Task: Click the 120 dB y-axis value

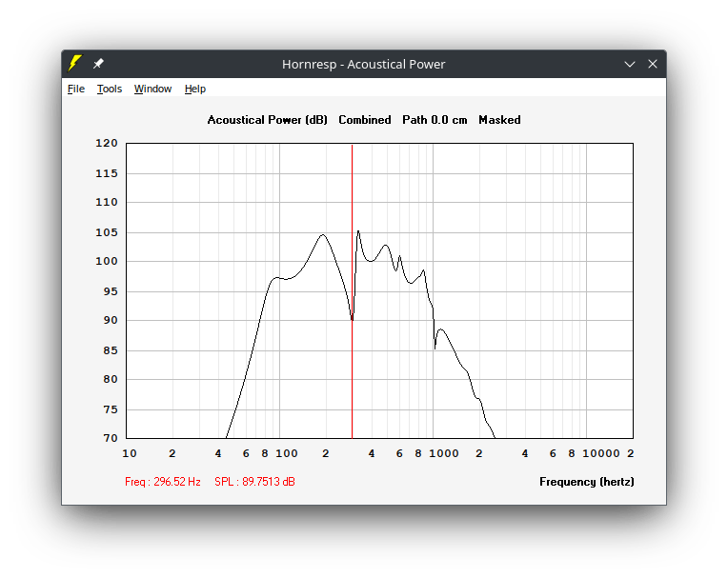Action: 107,144
